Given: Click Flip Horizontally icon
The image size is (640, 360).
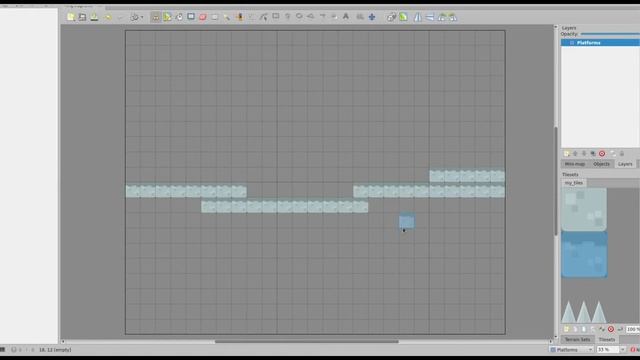Looking at the screenshot, I should 418,17.
